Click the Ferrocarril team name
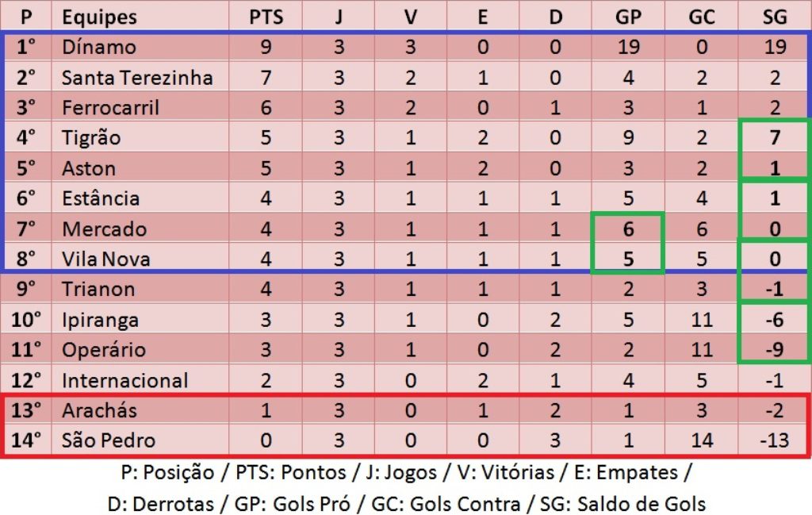The width and height of the screenshot is (812, 515). pos(110,108)
